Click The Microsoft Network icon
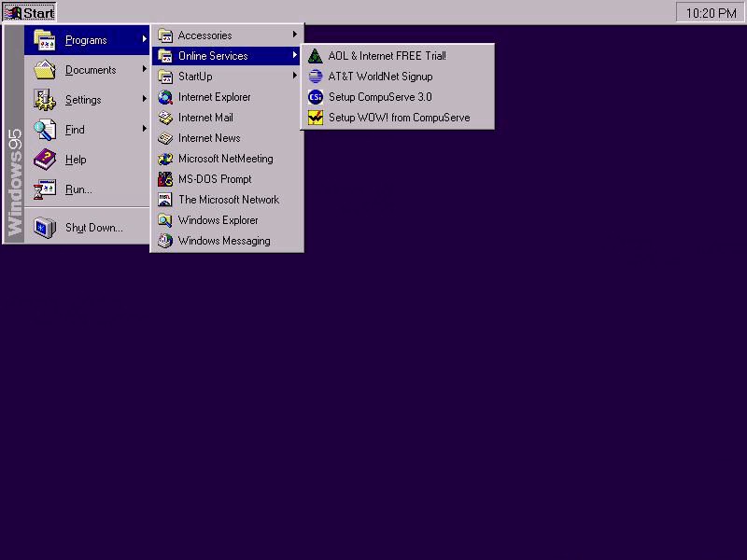 pos(165,200)
